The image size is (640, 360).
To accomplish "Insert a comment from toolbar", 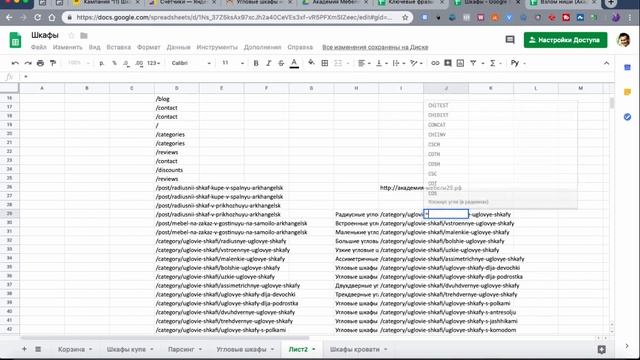I will 448,63.
